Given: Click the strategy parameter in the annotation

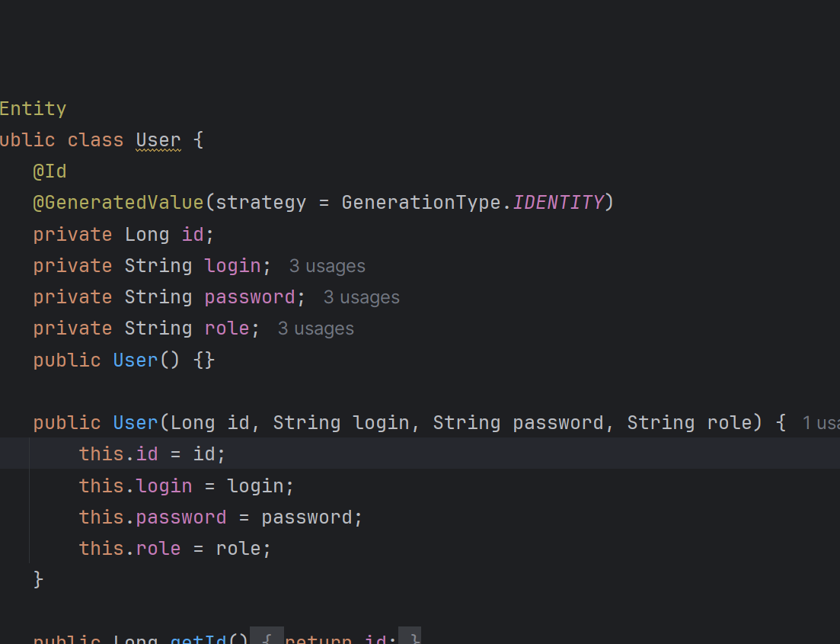Looking at the screenshot, I should [x=261, y=203].
